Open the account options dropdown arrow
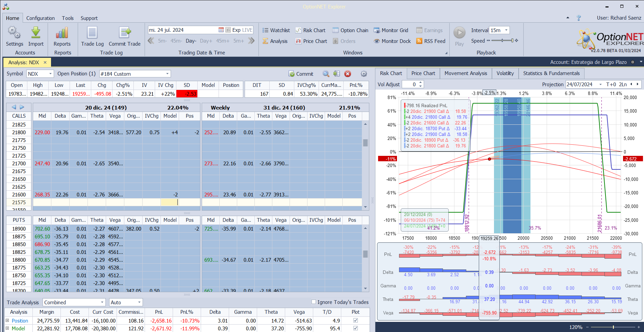This screenshot has height=332, width=644. click(641, 62)
